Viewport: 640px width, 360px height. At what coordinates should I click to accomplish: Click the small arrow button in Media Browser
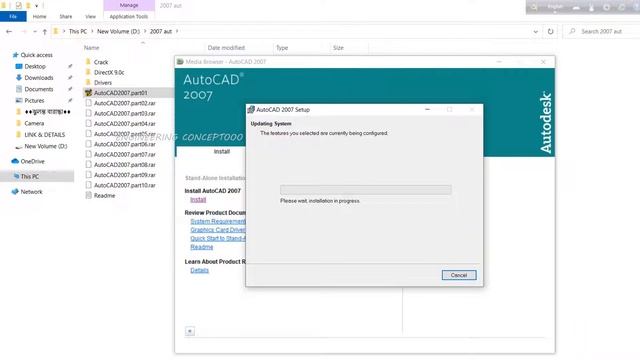pos(190,331)
